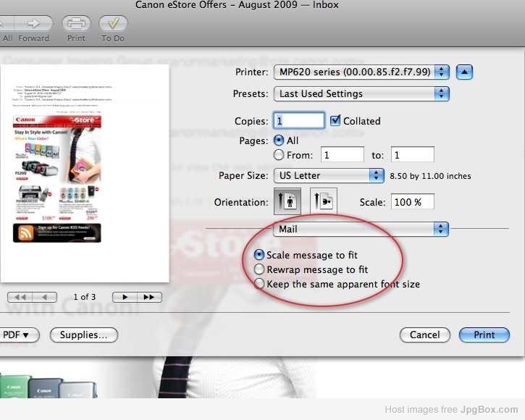Open the Mail options pane dropdown

[361, 229]
